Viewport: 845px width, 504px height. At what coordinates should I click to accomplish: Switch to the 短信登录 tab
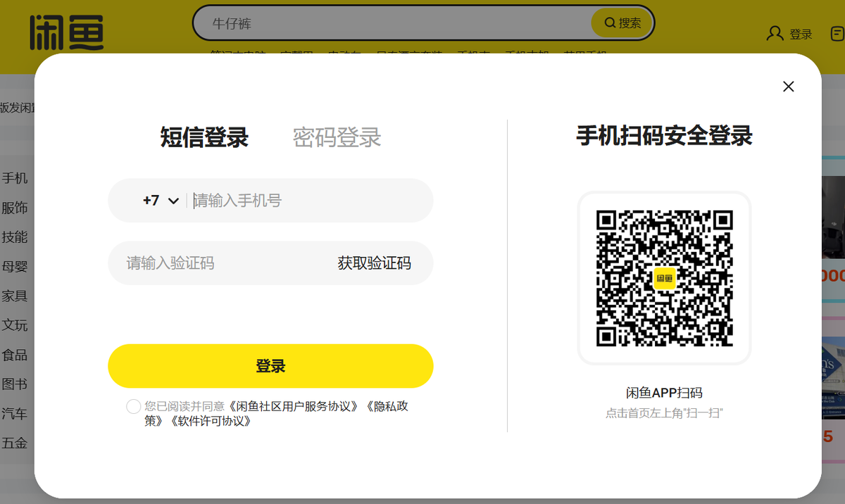point(204,137)
